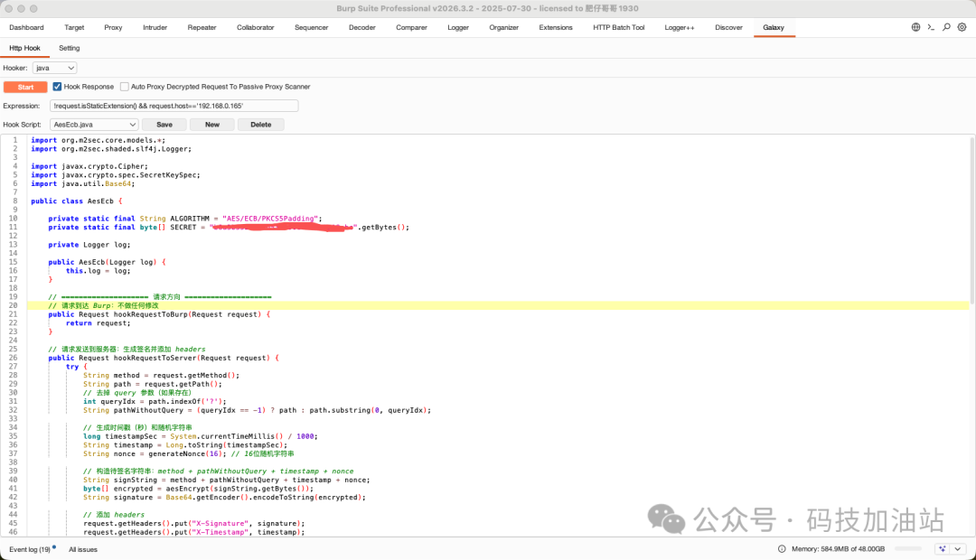Create a new hook script with New
Image resolution: width=976 pixels, height=560 pixels.
(x=211, y=124)
